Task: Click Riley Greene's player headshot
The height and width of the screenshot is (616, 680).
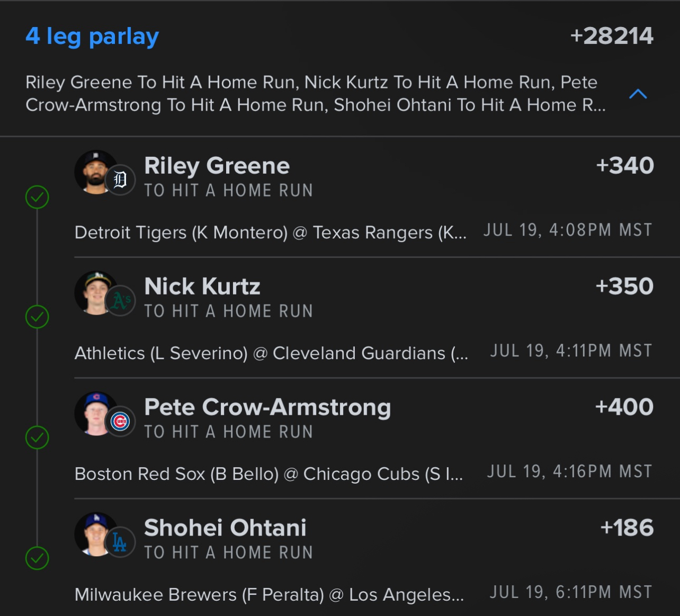Action: [96, 172]
